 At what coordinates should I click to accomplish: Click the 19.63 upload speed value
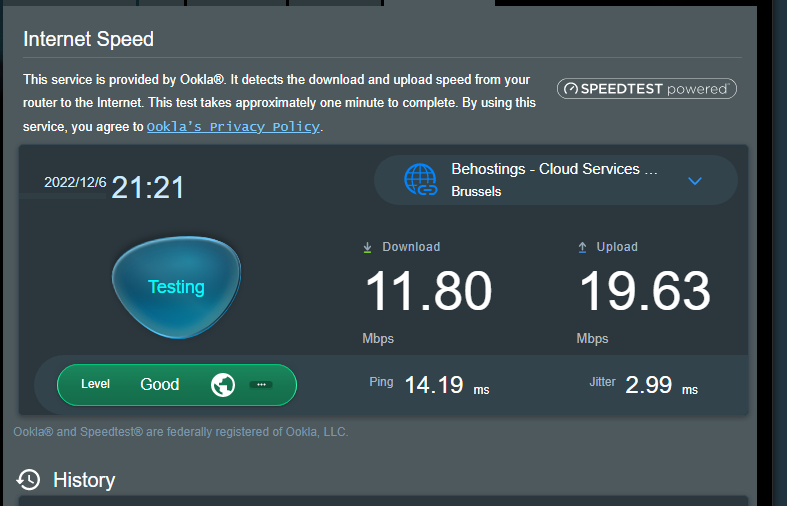click(x=645, y=292)
